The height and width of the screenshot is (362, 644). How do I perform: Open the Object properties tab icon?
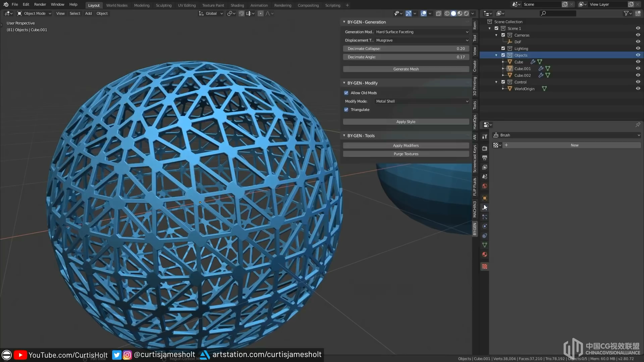(x=485, y=198)
